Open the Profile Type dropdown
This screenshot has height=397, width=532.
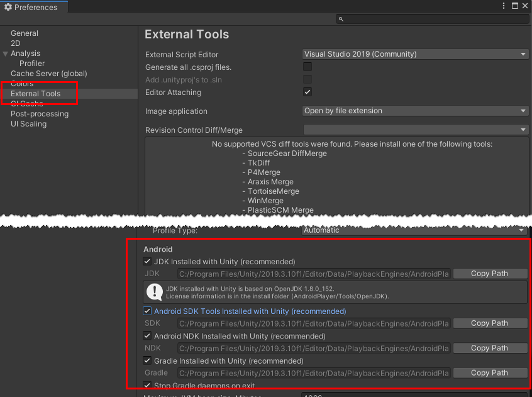click(x=415, y=230)
